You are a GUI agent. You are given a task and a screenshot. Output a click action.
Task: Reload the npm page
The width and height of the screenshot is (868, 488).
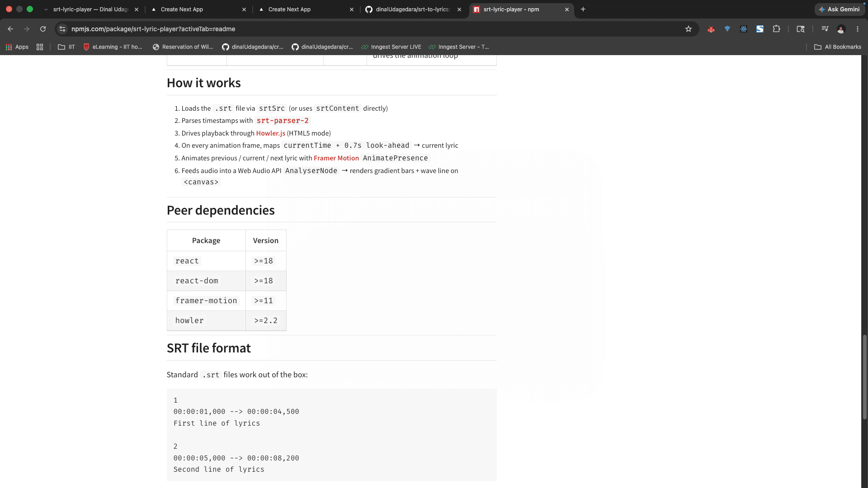(x=43, y=29)
